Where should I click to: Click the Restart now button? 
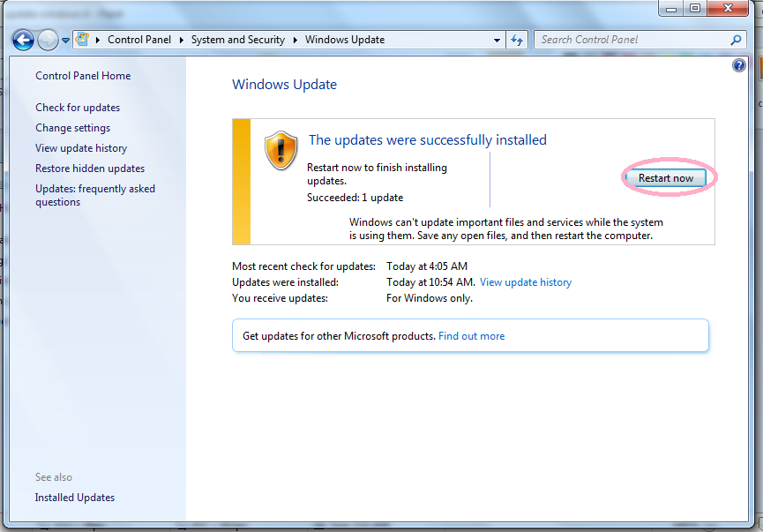pos(666,176)
